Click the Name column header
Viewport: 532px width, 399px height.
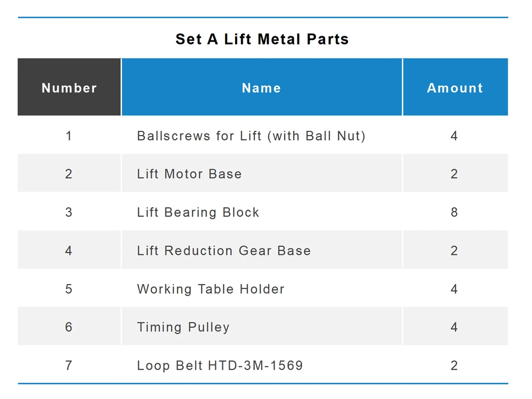tap(262, 87)
